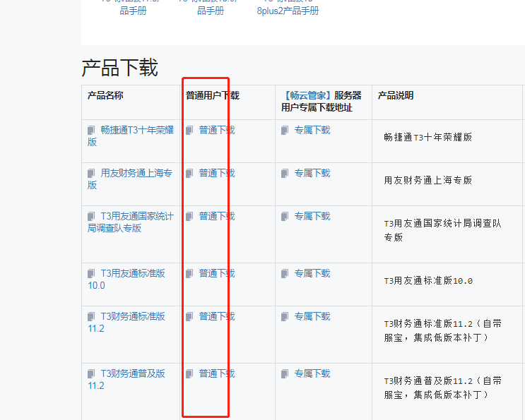Click the 产品名称 column header
525x420 pixels.
point(105,95)
